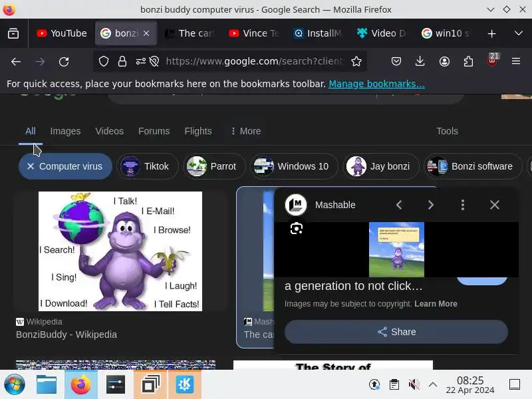The image size is (532, 399).
Task: Switch to the win10 s browser tab
Action: tap(446, 33)
